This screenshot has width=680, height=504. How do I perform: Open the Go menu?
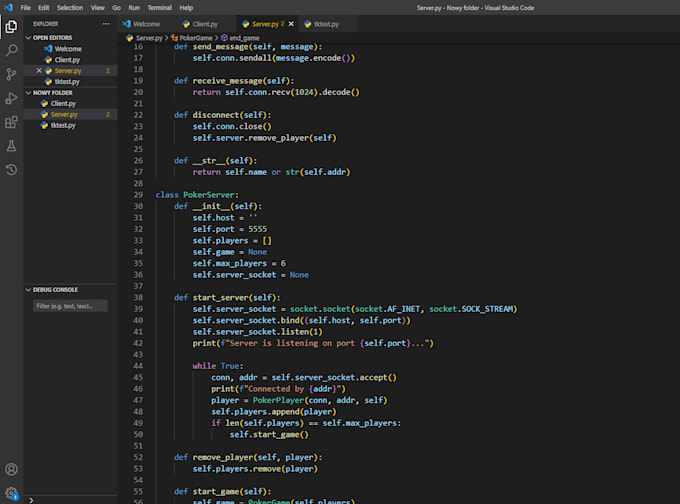(x=116, y=7)
